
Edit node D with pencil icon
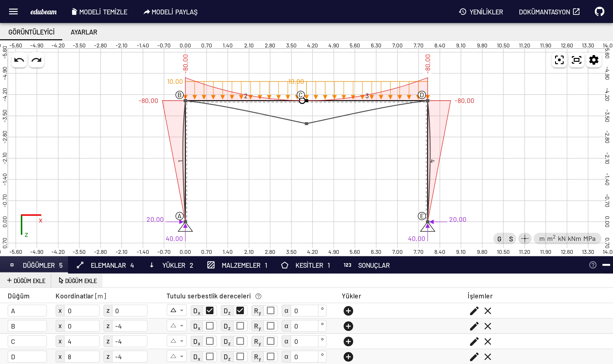point(474,357)
